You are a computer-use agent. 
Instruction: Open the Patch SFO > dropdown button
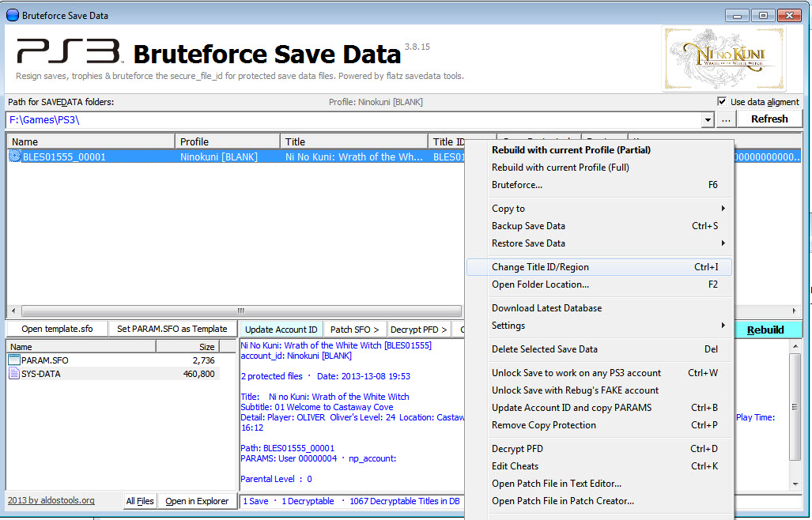click(x=355, y=330)
